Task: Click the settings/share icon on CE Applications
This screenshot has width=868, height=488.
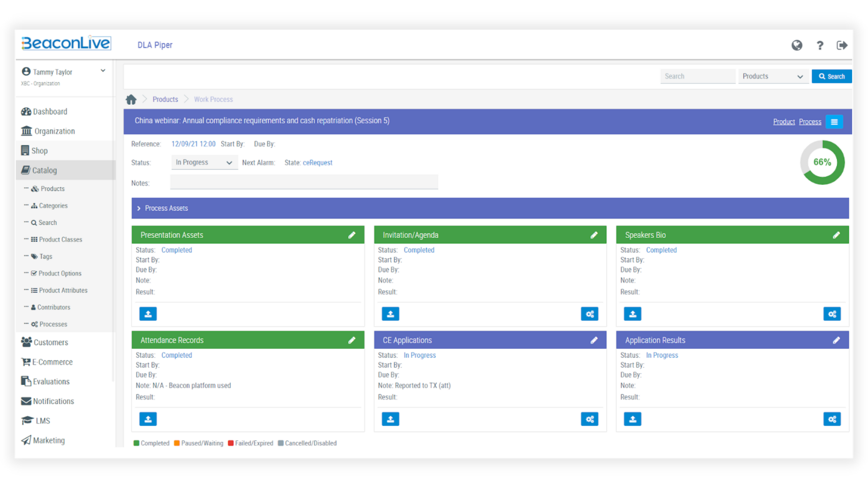Action: 590,419
